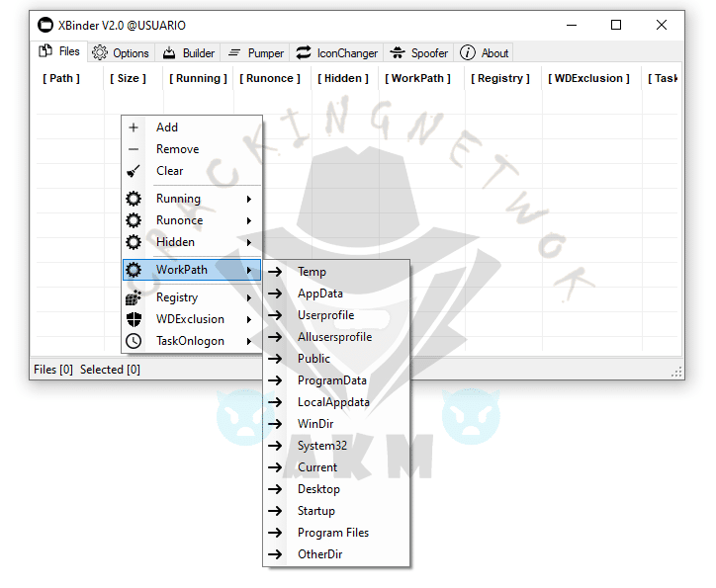Click the shield icon next to WDExclusion
Viewport: 716px width, 588px height.
pos(134,319)
